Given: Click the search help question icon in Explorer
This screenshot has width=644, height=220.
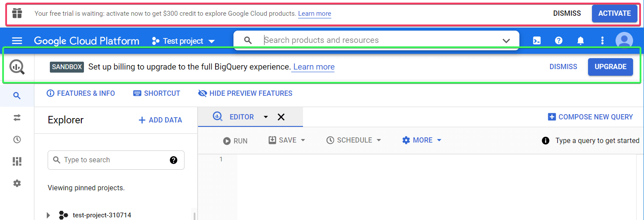Looking at the screenshot, I should point(174,160).
